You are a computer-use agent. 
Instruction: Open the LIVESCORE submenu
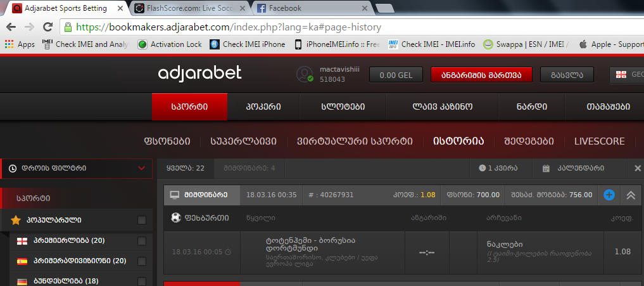tap(600, 141)
